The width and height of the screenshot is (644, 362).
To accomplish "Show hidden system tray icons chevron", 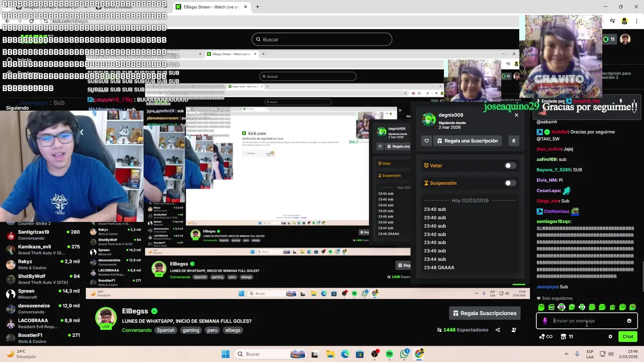I will [567, 354].
